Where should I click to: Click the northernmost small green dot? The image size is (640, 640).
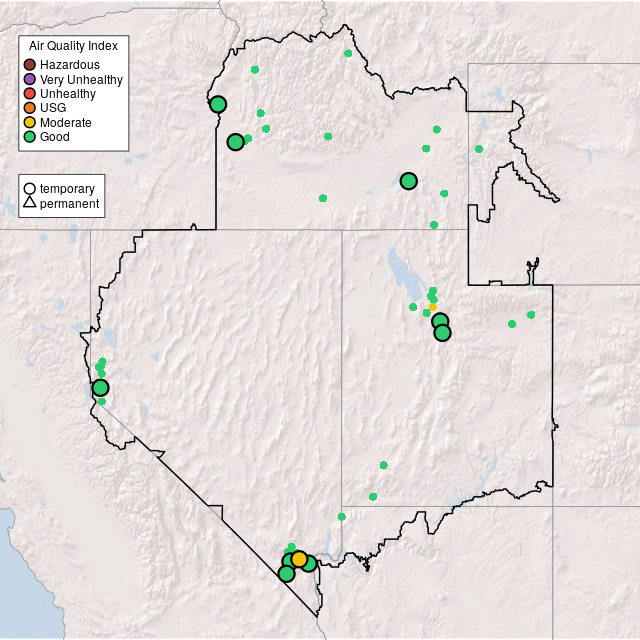click(347, 53)
